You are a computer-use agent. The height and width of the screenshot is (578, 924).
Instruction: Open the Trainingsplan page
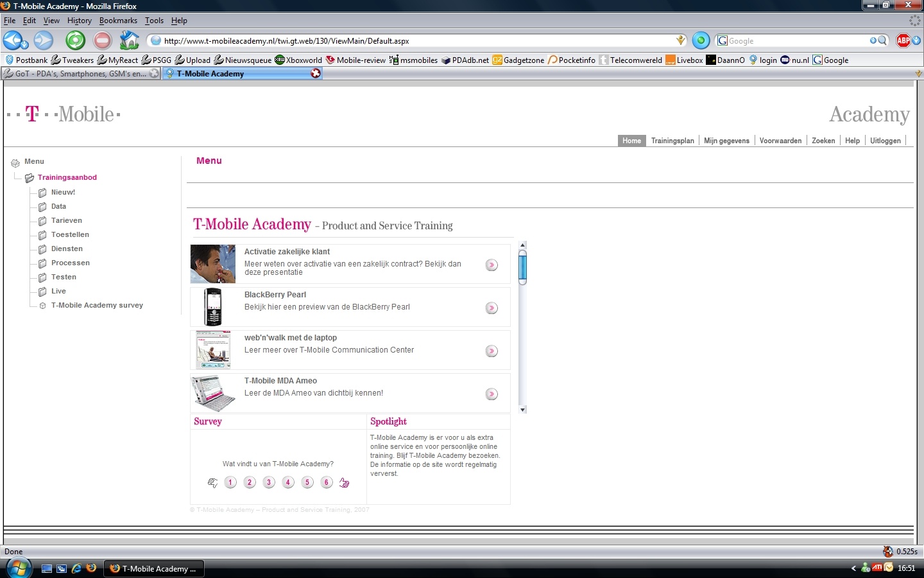click(x=672, y=141)
